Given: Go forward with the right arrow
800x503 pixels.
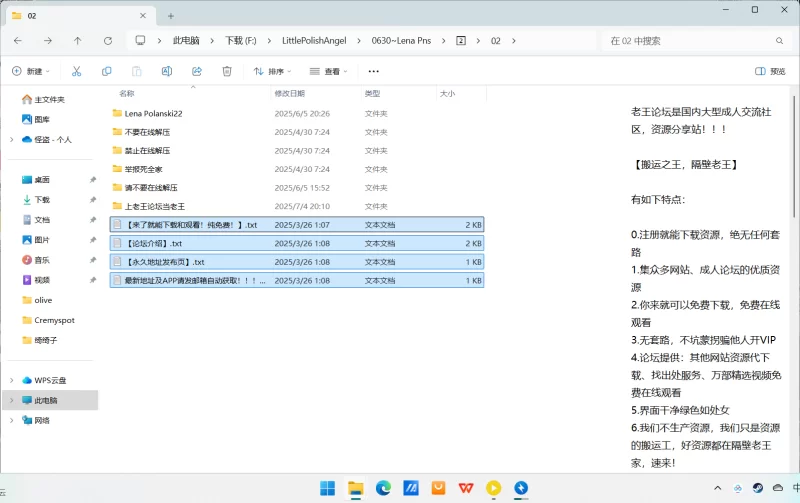Looking at the screenshot, I should 47,41.
